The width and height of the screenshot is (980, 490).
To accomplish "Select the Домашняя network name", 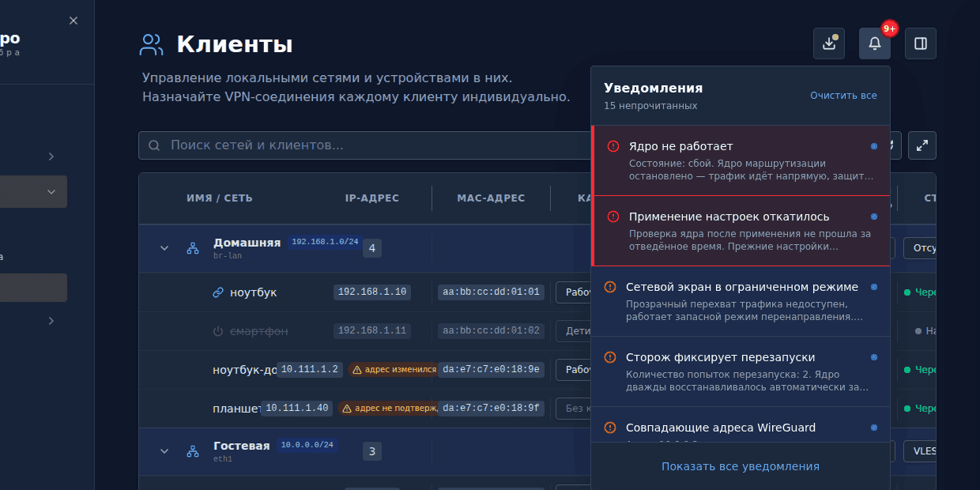I will tap(247, 243).
